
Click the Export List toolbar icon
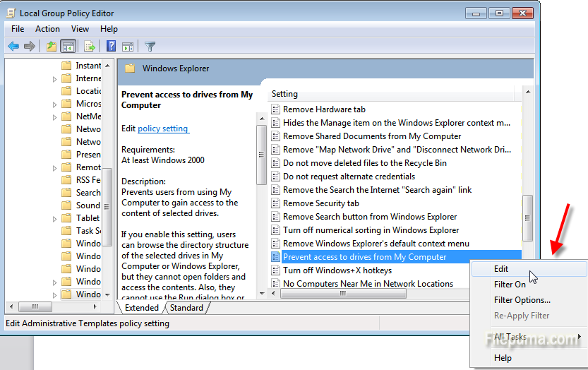pyautogui.click(x=90, y=47)
